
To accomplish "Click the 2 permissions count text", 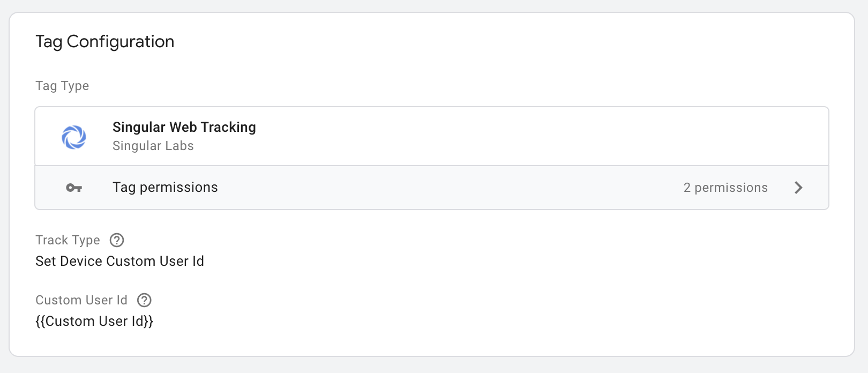I will [x=725, y=188].
